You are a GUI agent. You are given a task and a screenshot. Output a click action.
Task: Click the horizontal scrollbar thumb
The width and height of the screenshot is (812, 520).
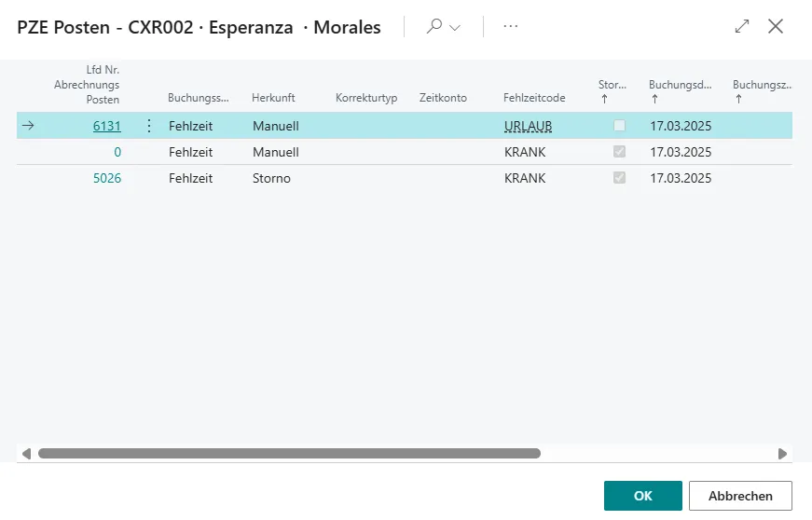pos(289,454)
